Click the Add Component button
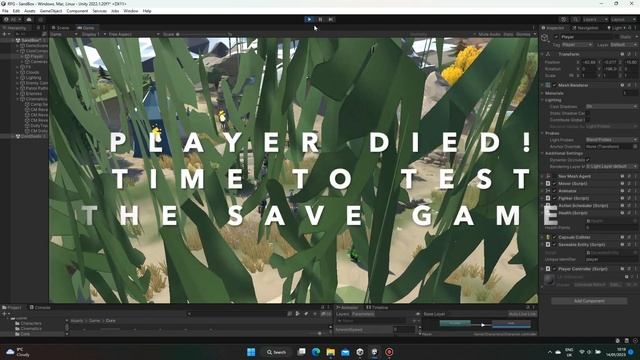 [589, 301]
